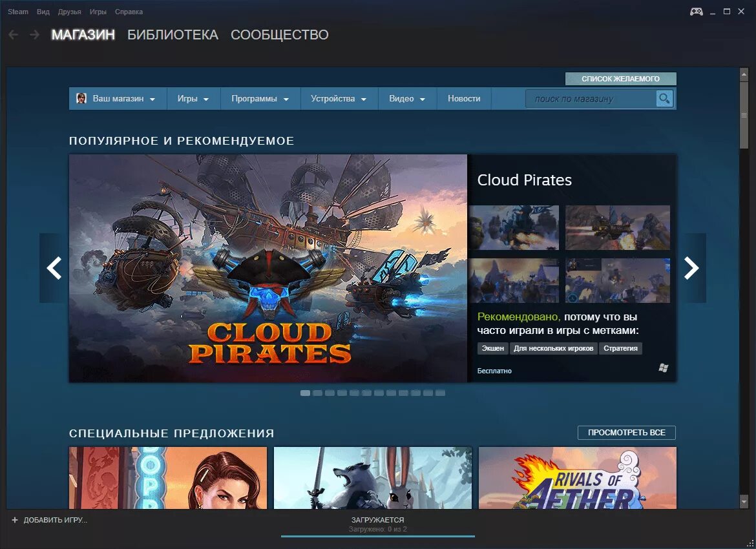This screenshot has height=549, width=756.
Task: Click the vertical scrollbar thumb
Action: (x=744, y=115)
